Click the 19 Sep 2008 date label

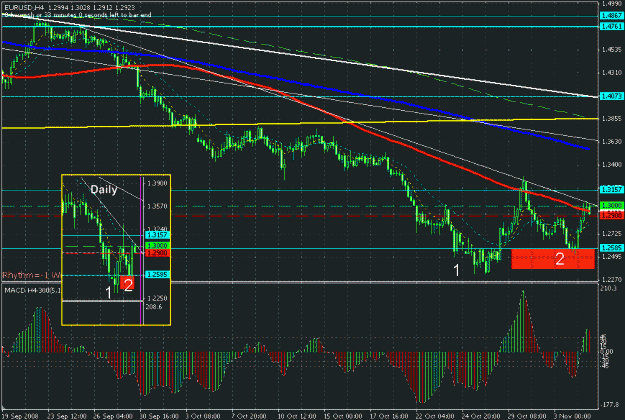click(x=20, y=416)
